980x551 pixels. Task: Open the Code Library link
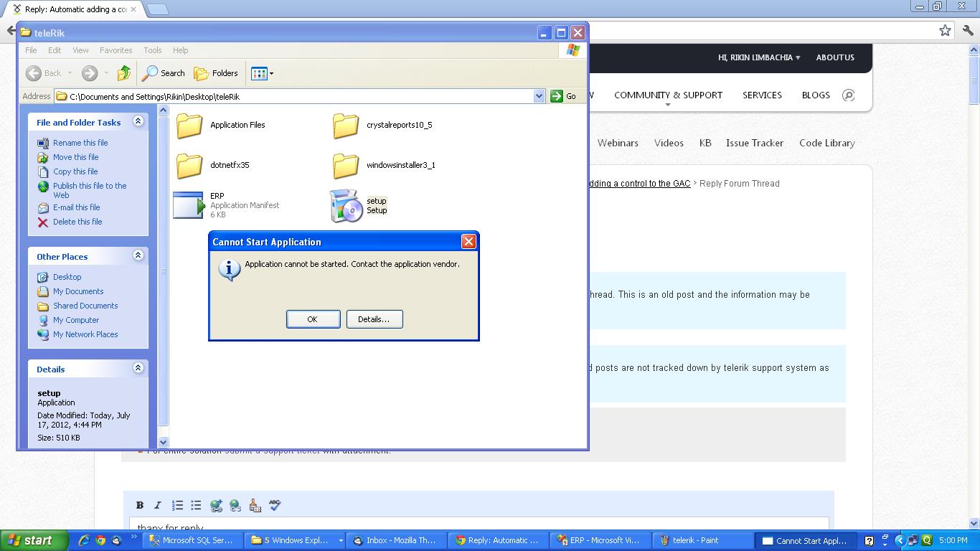point(827,143)
